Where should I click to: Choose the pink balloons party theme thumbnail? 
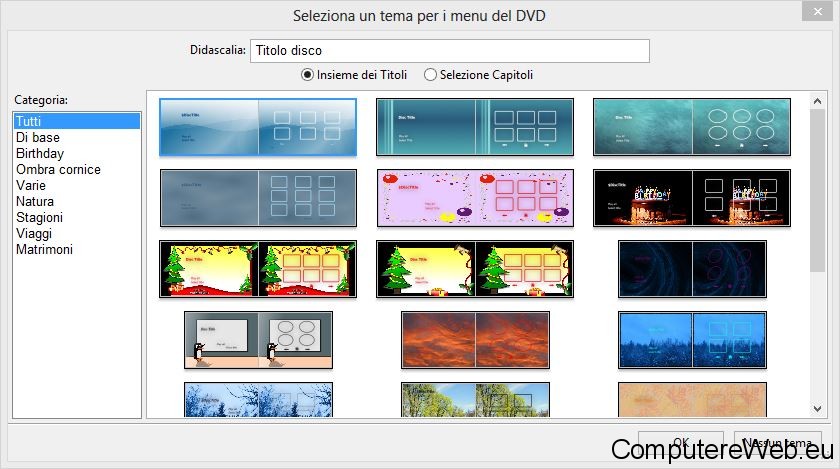(475, 198)
